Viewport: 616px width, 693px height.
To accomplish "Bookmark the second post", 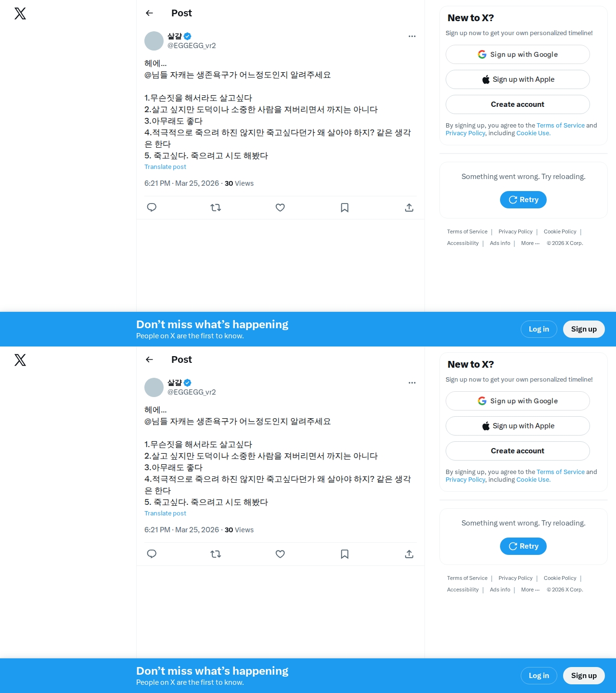I will tap(345, 554).
